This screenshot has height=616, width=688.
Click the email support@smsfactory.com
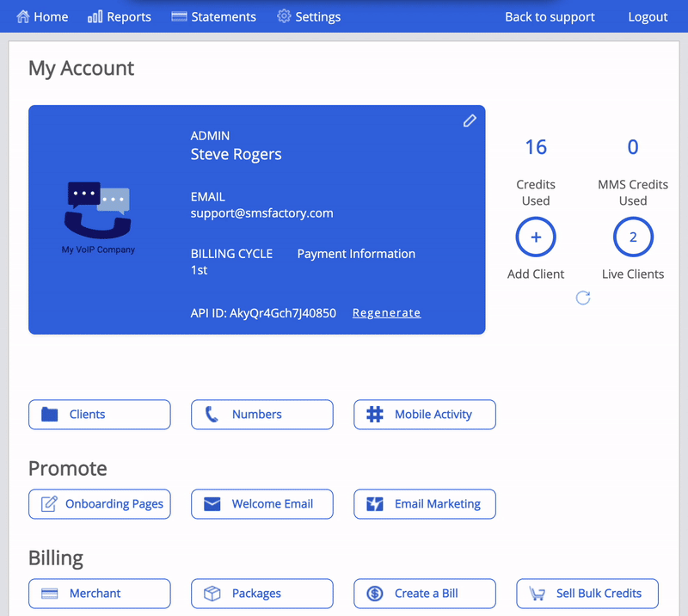(x=262, y=213)
